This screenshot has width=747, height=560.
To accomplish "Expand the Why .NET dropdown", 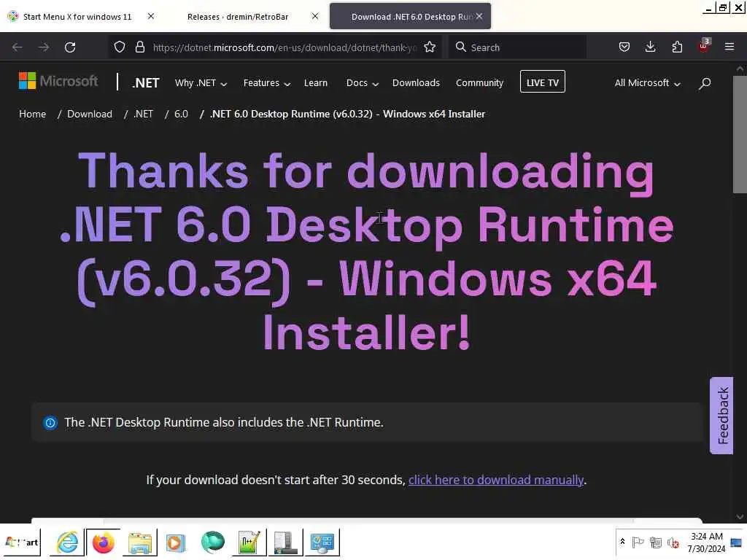I will (x=201, y=83).
